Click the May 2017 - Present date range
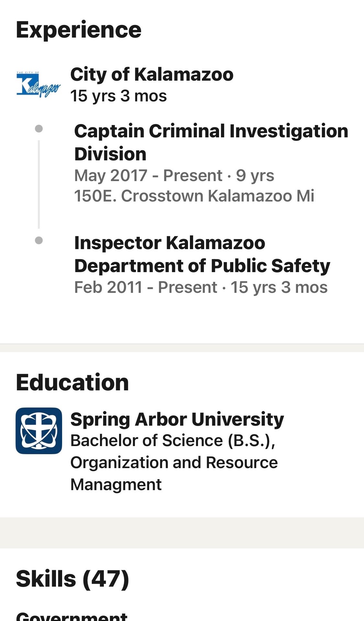The image size is (364, 621). 174,176
